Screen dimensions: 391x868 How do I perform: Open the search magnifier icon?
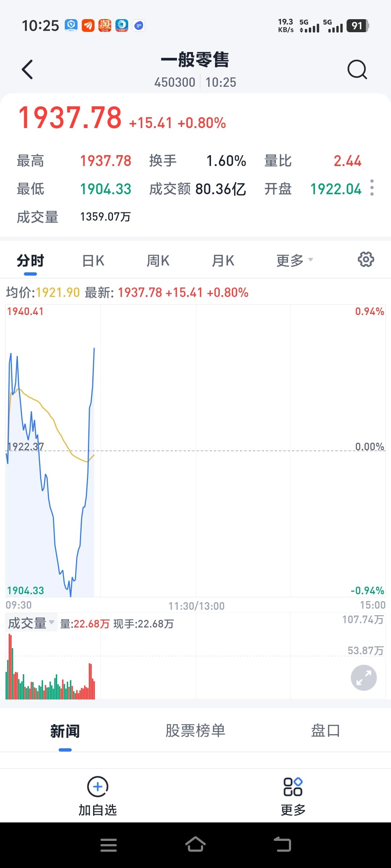pos(357,69)
